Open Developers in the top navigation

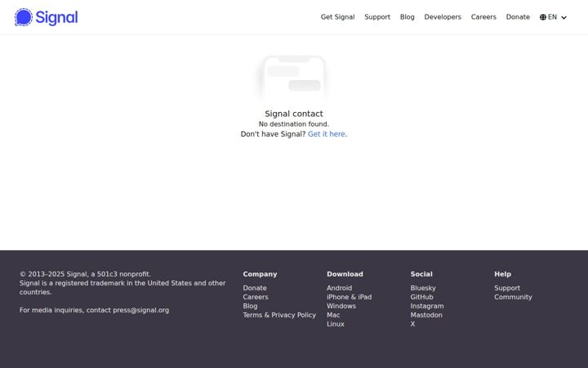(x=443, y=17)
